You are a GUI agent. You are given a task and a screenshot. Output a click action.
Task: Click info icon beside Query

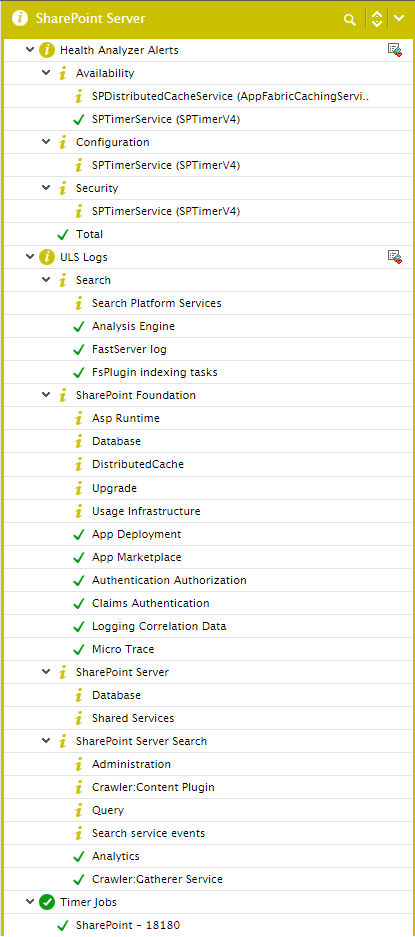[x=78, y=810]
